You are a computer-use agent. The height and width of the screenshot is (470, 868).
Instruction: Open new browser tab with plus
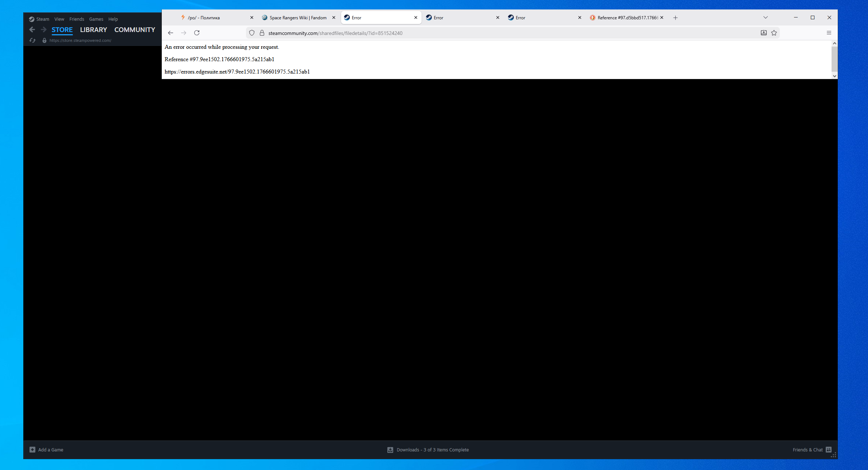pos(675,17)
